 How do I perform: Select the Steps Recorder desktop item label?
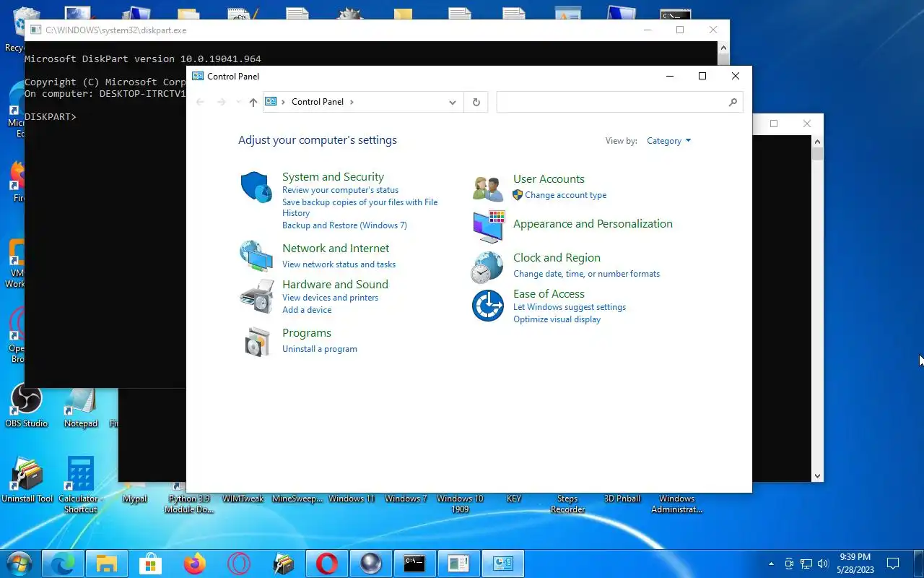click(x=567, y=504)
